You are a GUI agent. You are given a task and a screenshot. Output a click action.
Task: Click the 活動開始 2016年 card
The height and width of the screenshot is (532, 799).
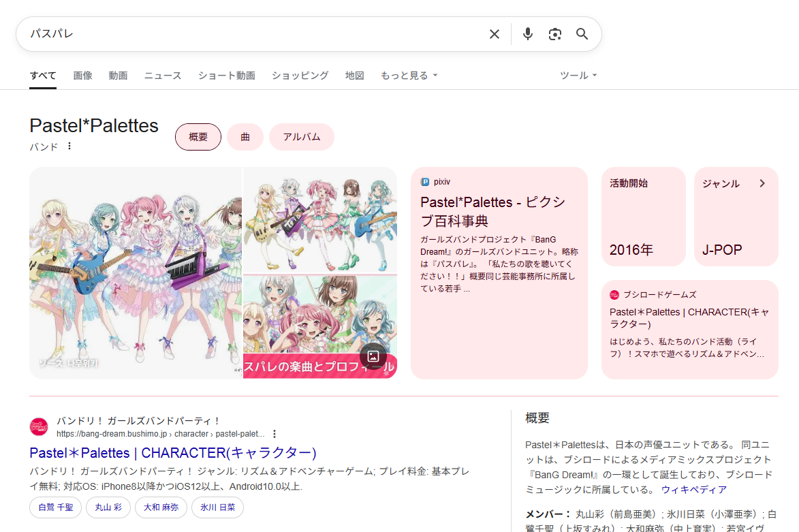(x=644, y=217)
